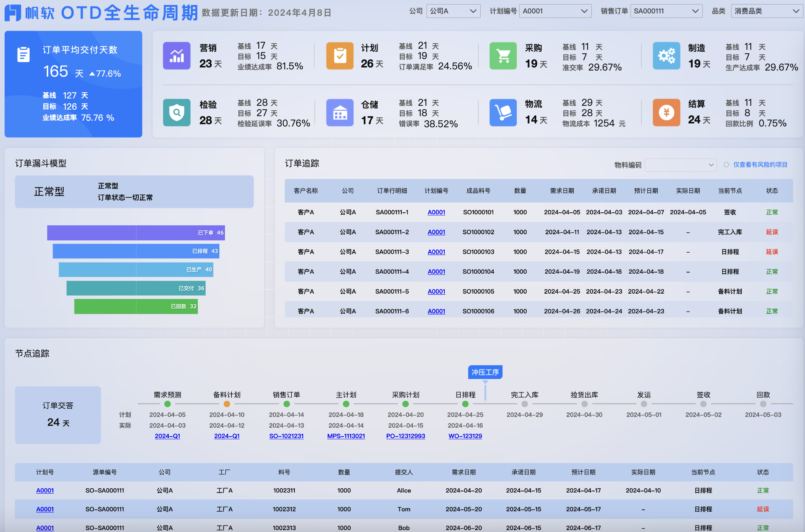Select the 正常型 funnel model card
This screenshot has height=532, width=805.
pyautogui.click(x=134, y=192)
